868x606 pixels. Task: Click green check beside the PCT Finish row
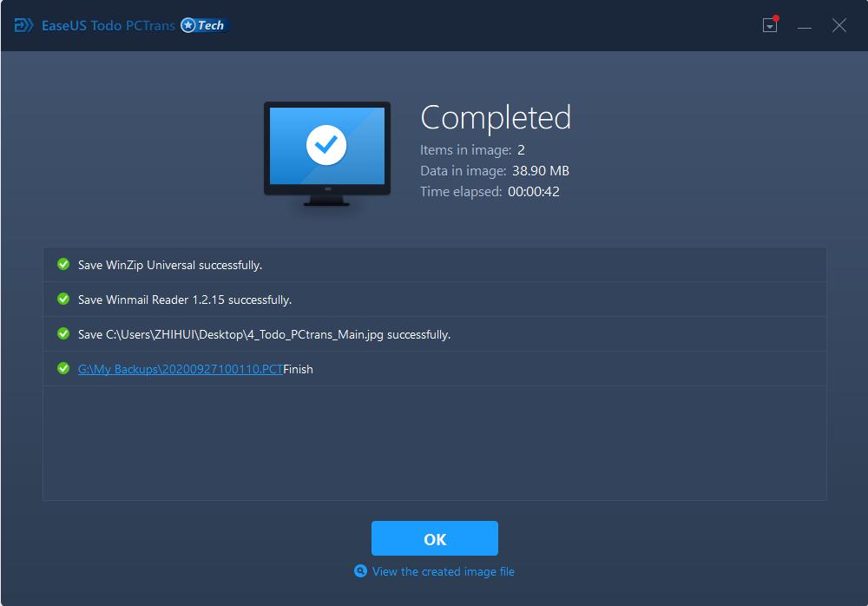pyautogui.click(x=63, y=368)
